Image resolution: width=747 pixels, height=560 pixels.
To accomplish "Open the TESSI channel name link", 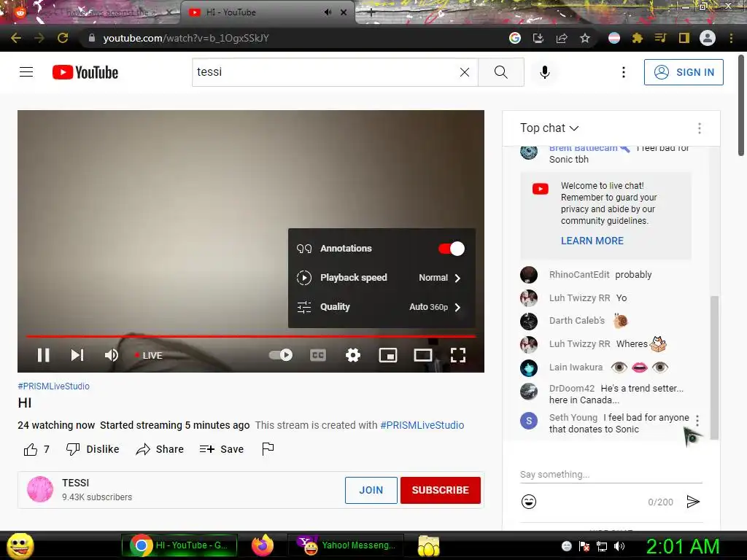I will tap(75, 483).
